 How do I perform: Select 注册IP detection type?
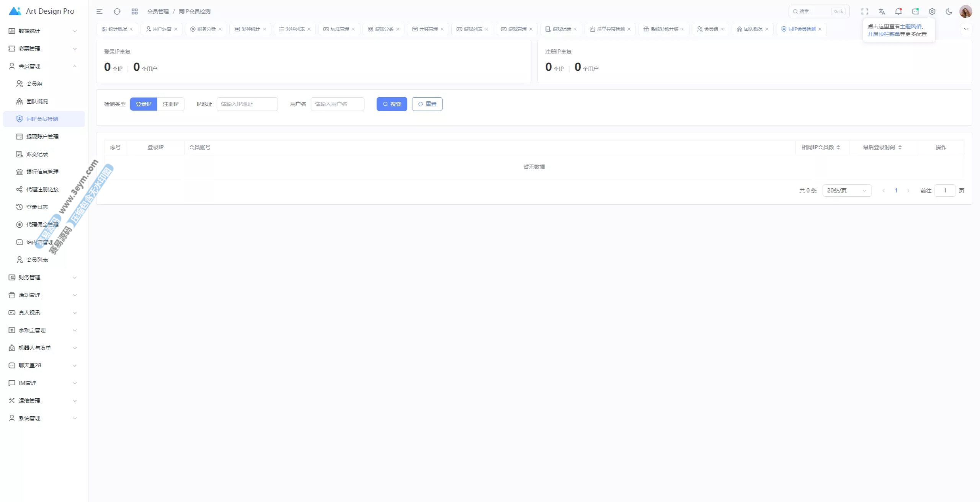tap(170, 104)
